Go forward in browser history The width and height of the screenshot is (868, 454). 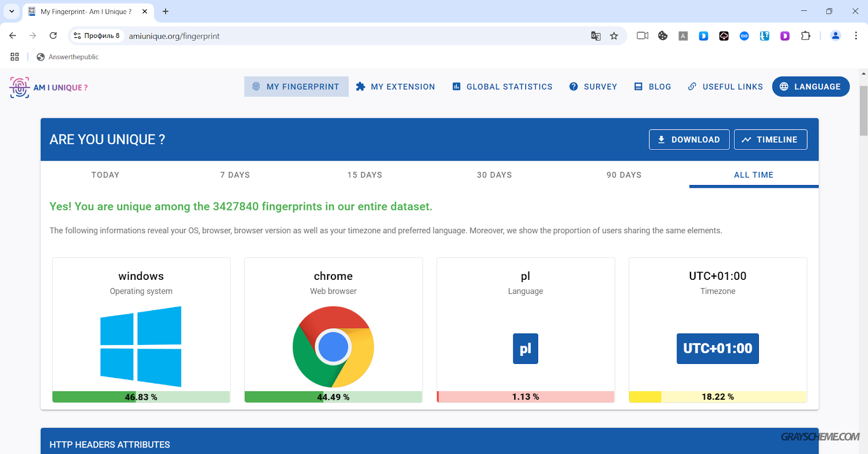pyautogui.click(x=33, y=36)
